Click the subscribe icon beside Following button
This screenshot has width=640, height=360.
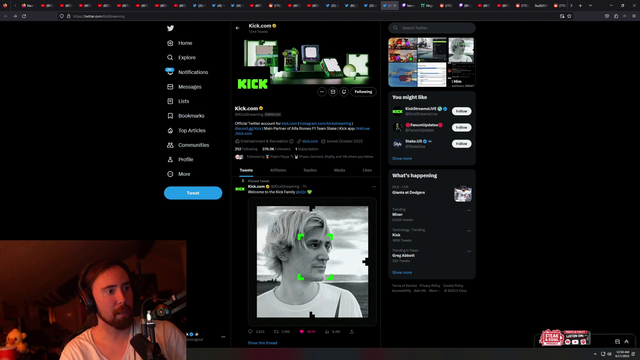point(333,92)
